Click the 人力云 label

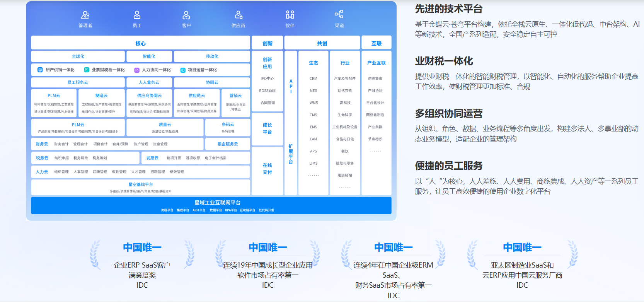click(x=42, y=172)
